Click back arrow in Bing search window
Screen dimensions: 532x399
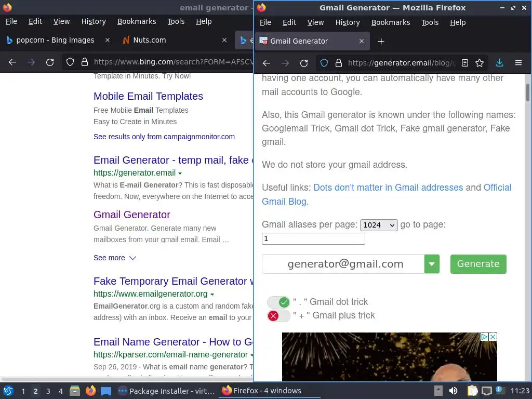click(x=12, y=62)
